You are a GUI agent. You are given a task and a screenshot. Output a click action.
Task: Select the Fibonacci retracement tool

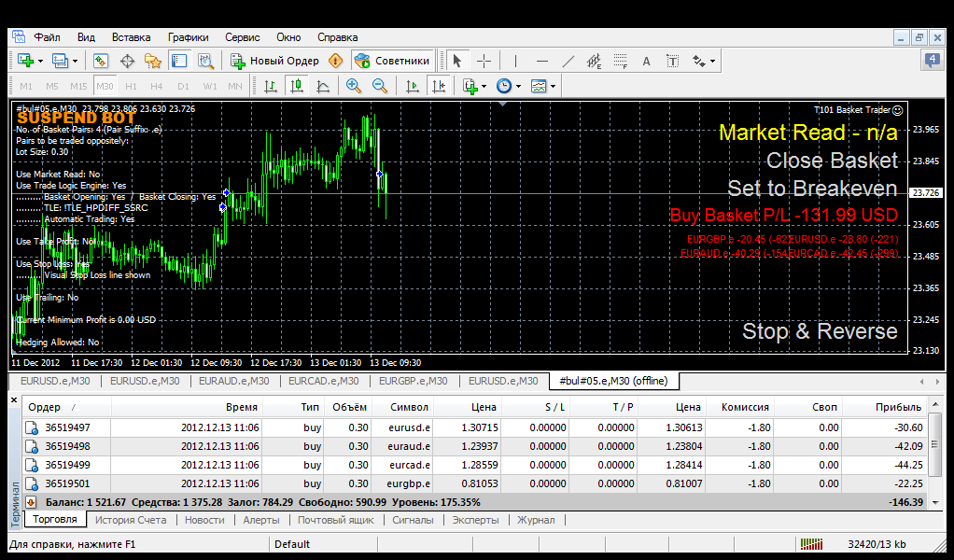(x=620, y=61)
